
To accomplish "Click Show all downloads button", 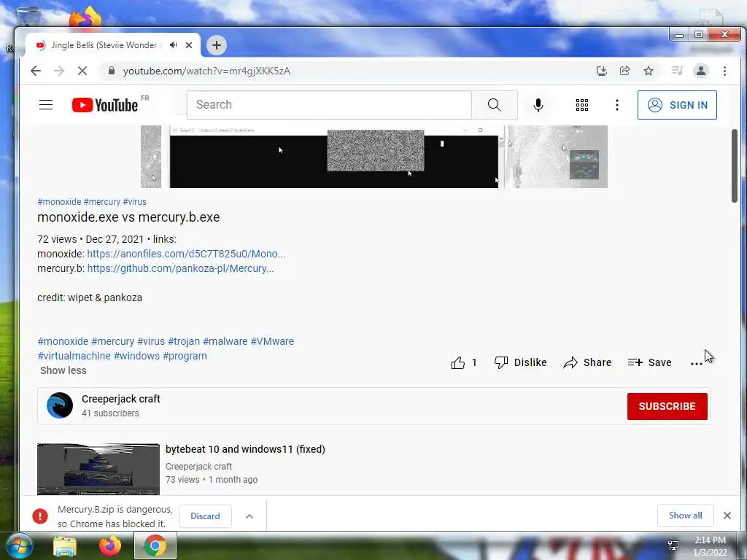I will point(685,516).
